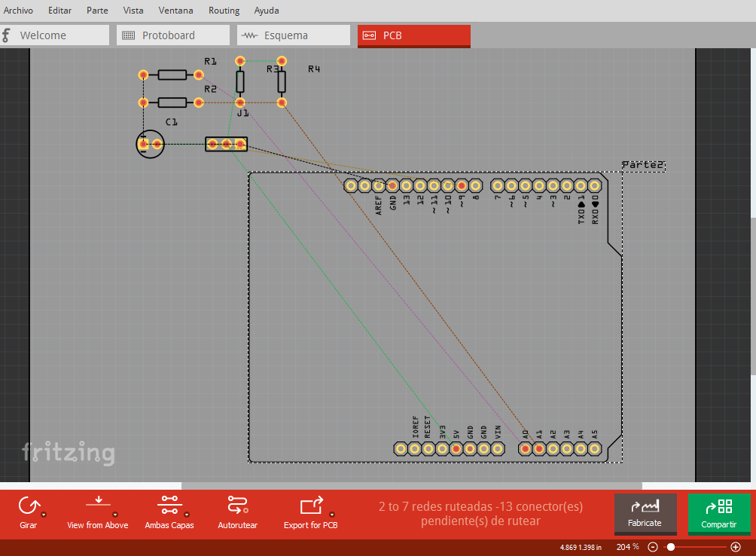Click the Arduino pin 7 pad
Viewport: 756px width, 556px height.
[x=498, y=185]
